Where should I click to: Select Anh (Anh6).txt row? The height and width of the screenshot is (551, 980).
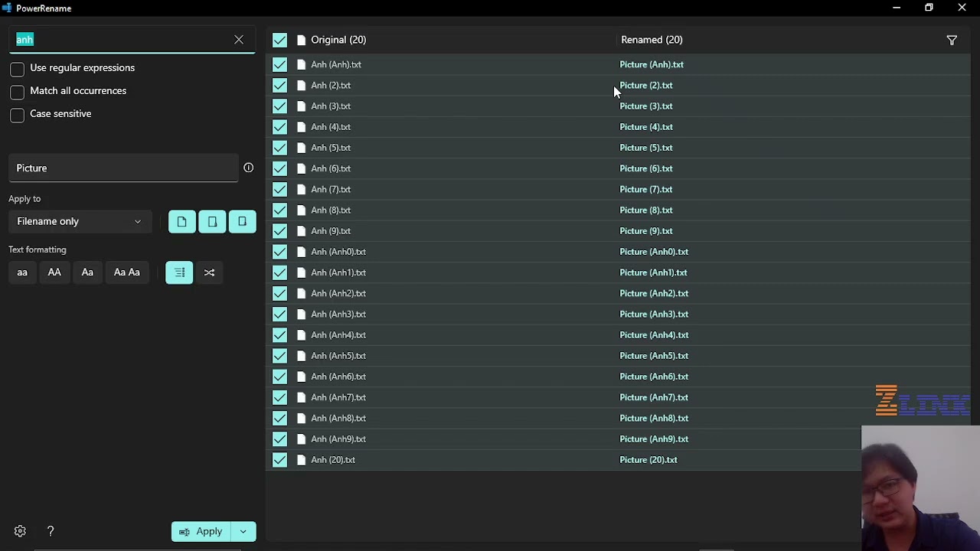(x=618, y=377)
